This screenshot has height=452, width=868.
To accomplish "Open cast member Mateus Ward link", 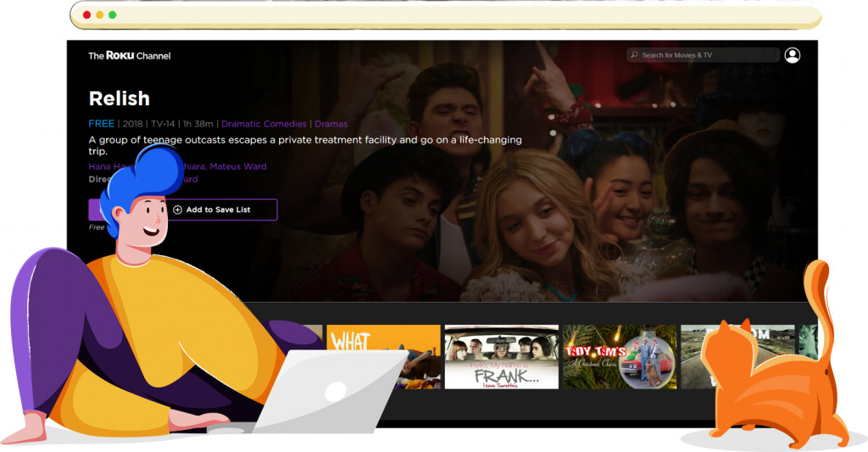I will click(238, 166).
